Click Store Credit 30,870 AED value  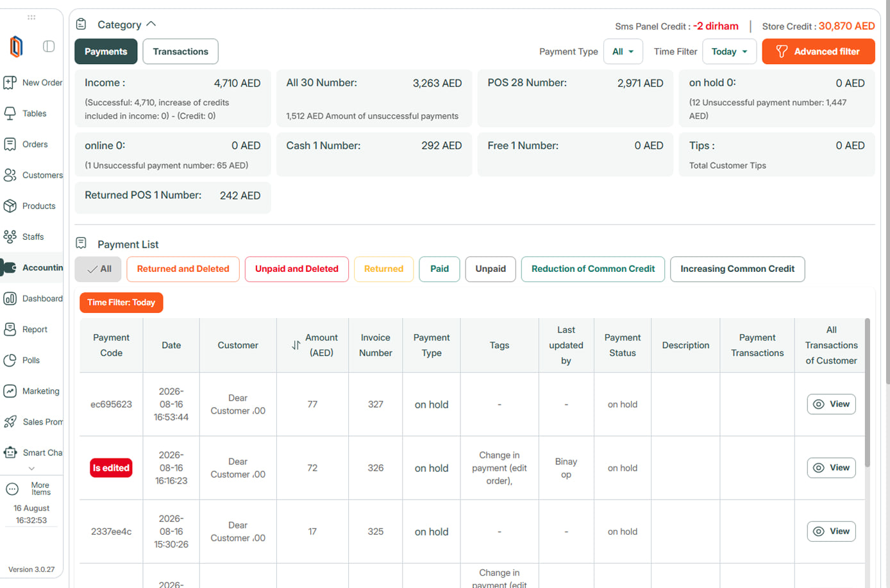(846, 26)
